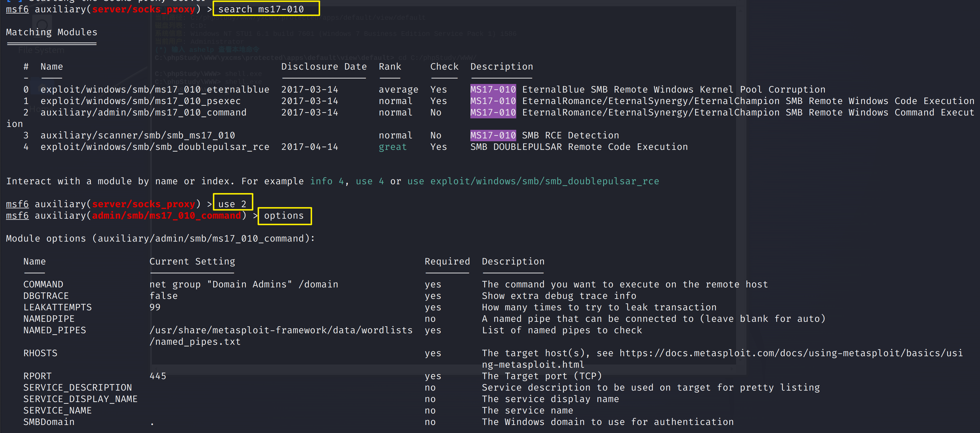Click the SMBDomain option name
The height and width of the screenshot is (433, 980).
49,422
